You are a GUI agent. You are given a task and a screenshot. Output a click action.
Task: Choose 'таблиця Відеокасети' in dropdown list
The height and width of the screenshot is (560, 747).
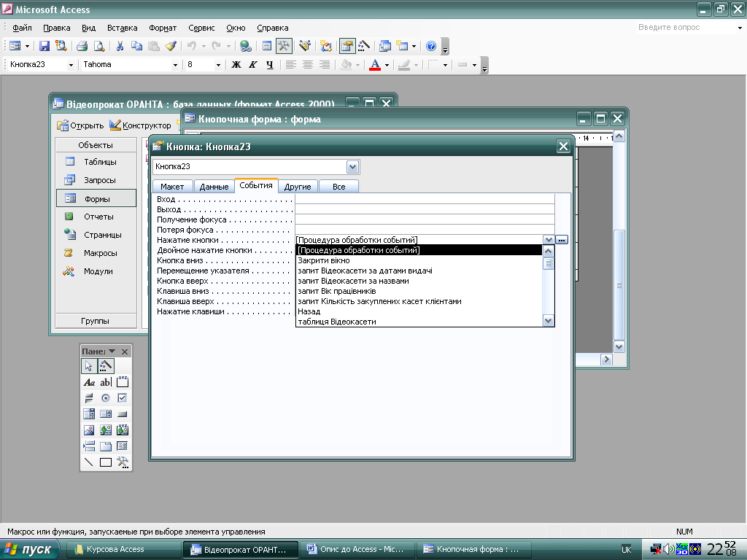click(x=419, y=322)
